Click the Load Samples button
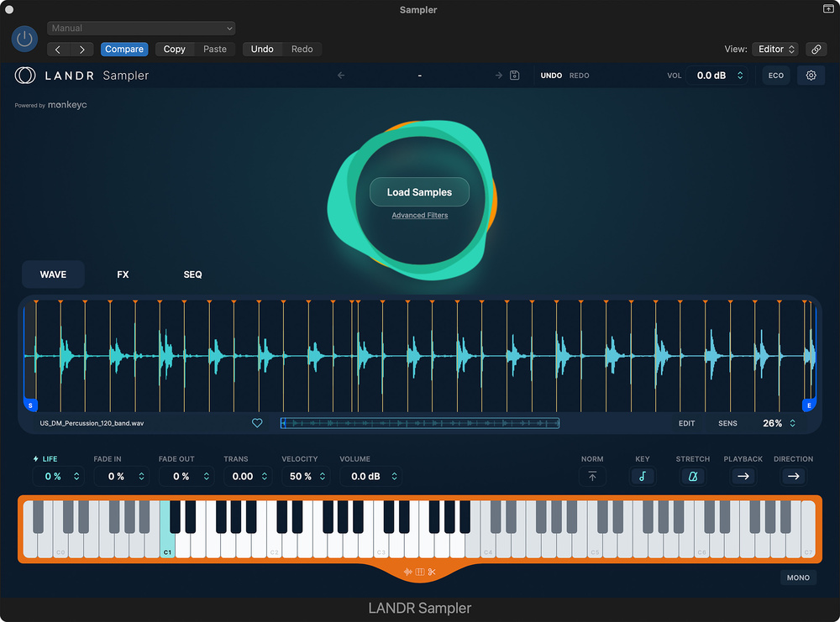 click(419, 192)
